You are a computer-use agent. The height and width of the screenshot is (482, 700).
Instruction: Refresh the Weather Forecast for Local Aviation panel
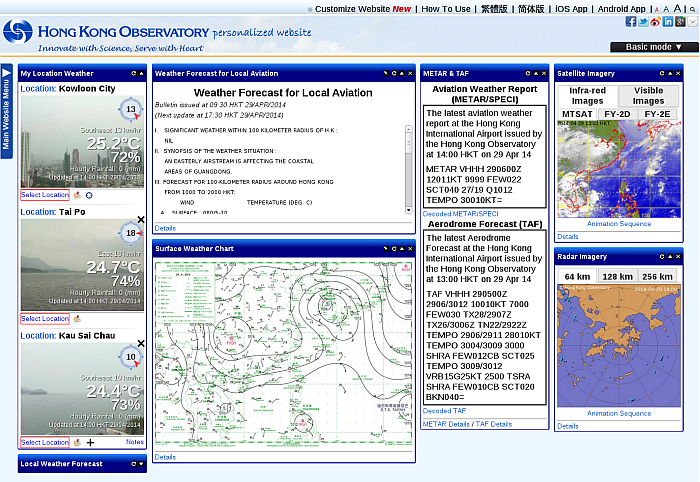394,73
